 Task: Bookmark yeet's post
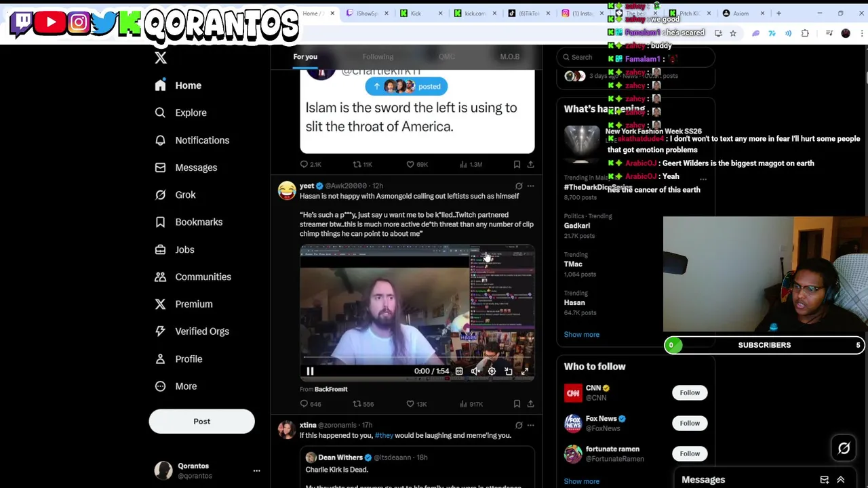pos(517,404)
